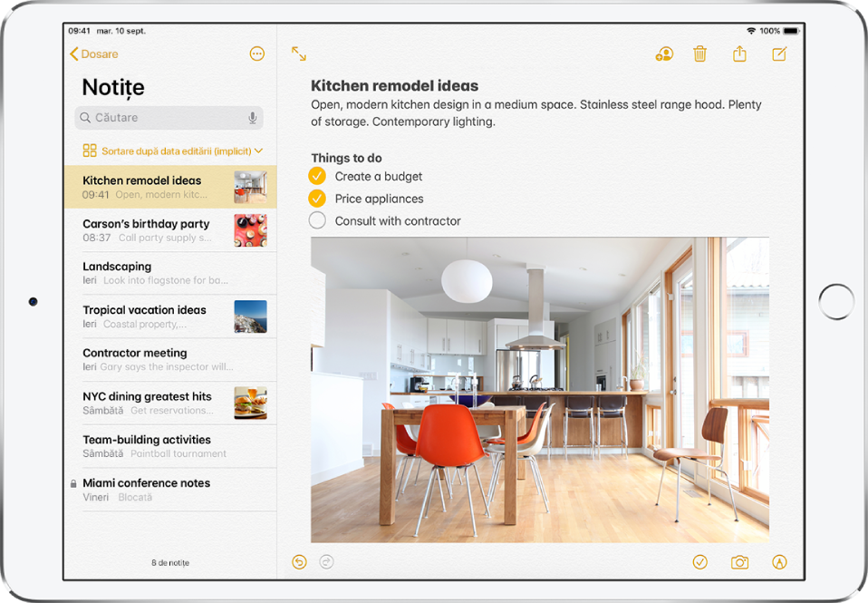Check Consult with contractor item
Image resolution: width=868 pixels, height=603 pixels.
(317, 220)
